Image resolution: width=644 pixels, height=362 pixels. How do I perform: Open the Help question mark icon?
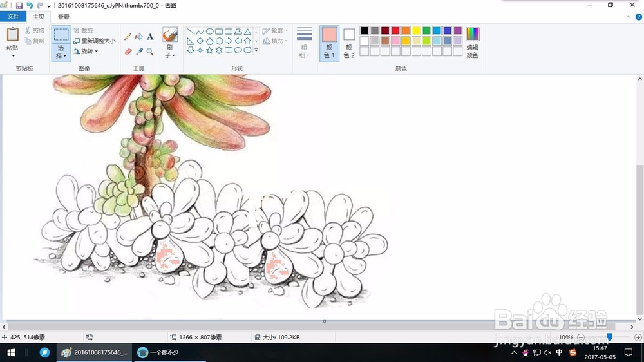639,17
